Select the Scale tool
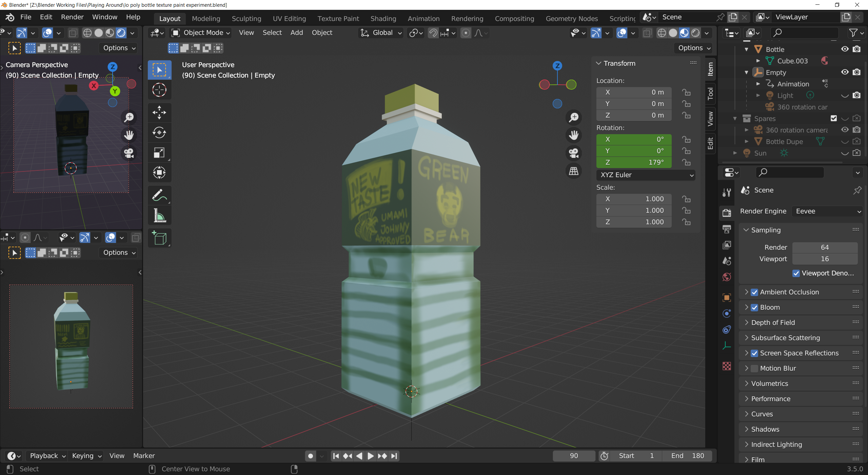 pos(159,153)
